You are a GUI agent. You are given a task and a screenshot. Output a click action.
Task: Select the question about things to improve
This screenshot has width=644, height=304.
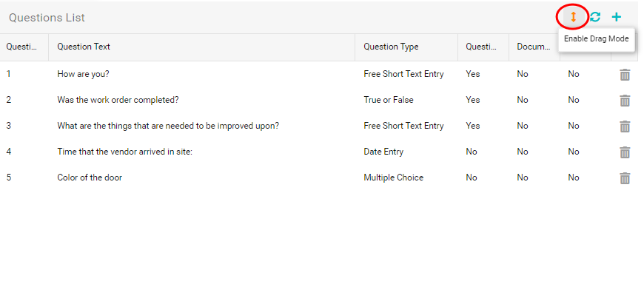coord(319,126)
